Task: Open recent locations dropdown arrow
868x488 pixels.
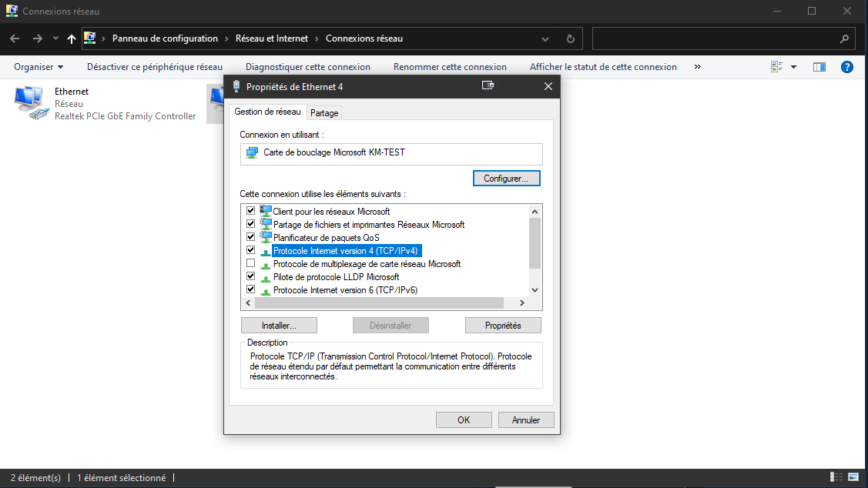Action: [x=55, y=38]
